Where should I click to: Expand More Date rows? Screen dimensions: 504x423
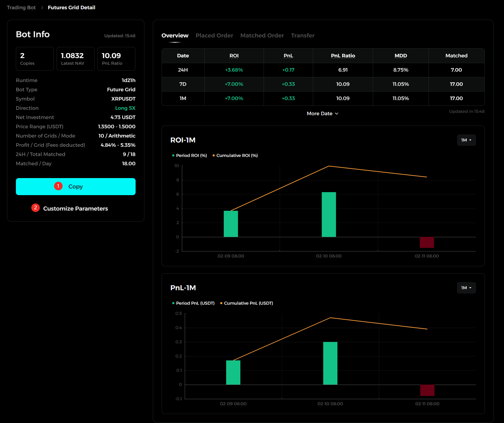(x=323, y=114)
